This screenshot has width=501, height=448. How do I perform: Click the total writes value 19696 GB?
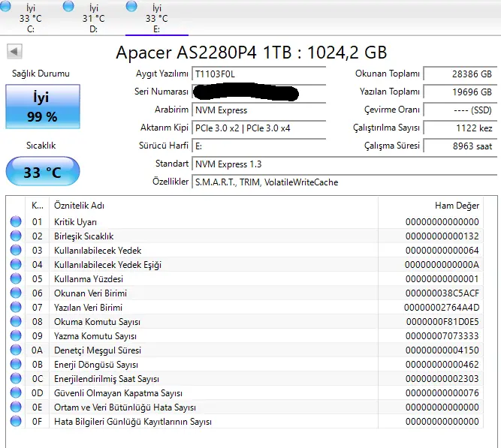tap(460, 92)
